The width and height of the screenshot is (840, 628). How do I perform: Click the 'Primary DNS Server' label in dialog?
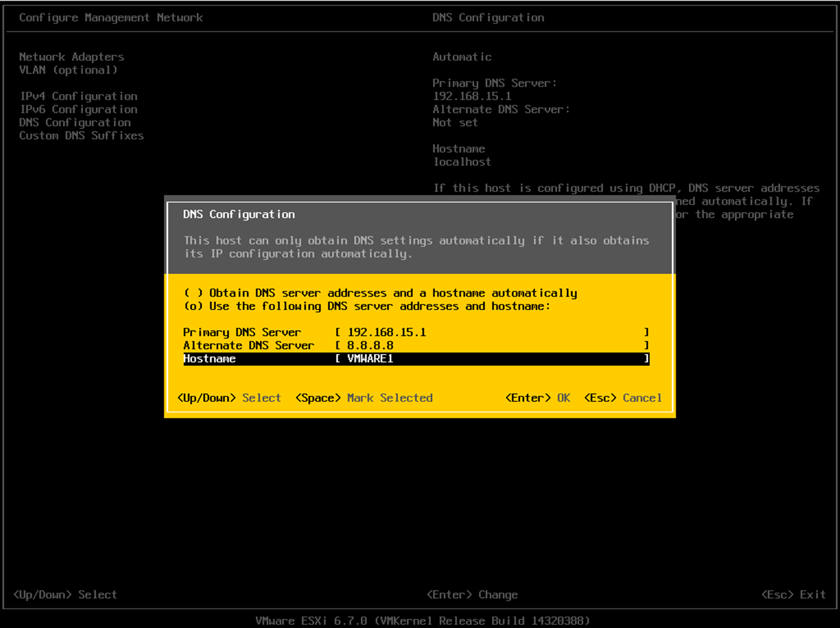[x=242, y=332]
